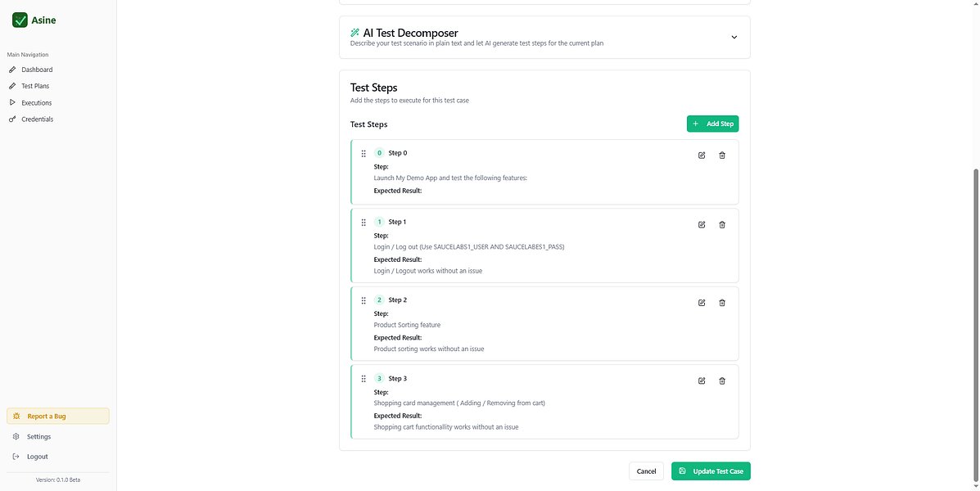Navigate to Credentials
980x491 pixels.
pos(37,119)
